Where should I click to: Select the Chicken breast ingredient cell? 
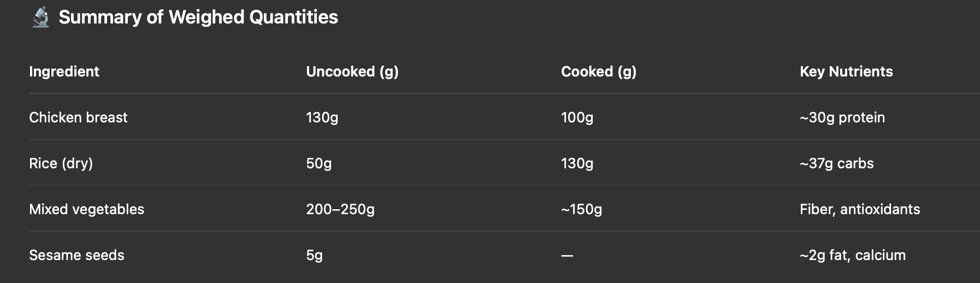click(78, 117)
